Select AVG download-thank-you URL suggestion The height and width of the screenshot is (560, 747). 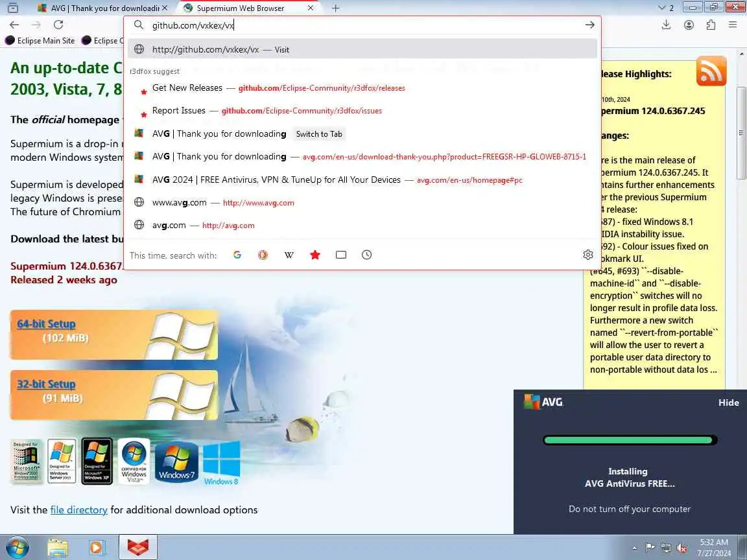[x=362, y=157]
